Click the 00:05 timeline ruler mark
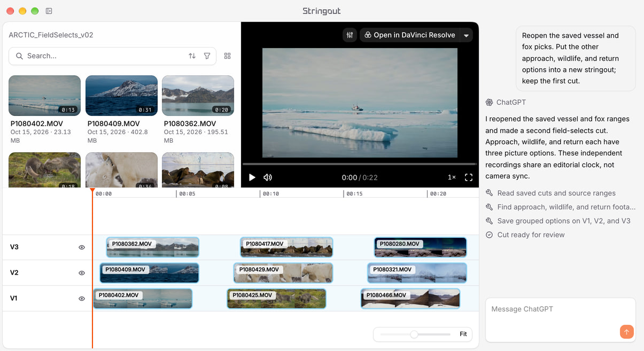644x351 pixels. 187,194
